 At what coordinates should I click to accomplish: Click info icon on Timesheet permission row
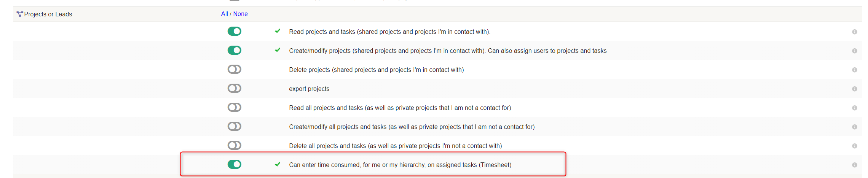tap(855, 165)
